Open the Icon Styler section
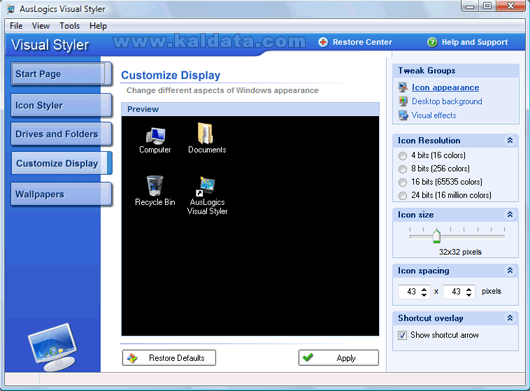Image resolution: width=530 pixels, height=391 pixels. click(x=61, y=105)
